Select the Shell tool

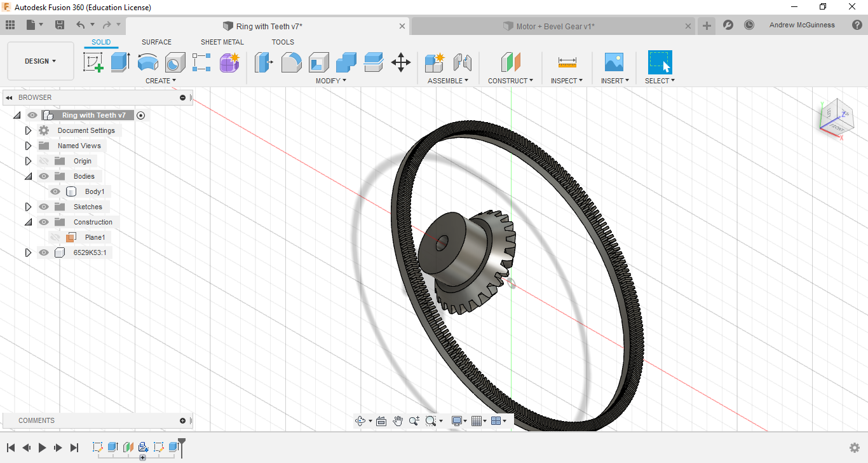coord(318,62)
